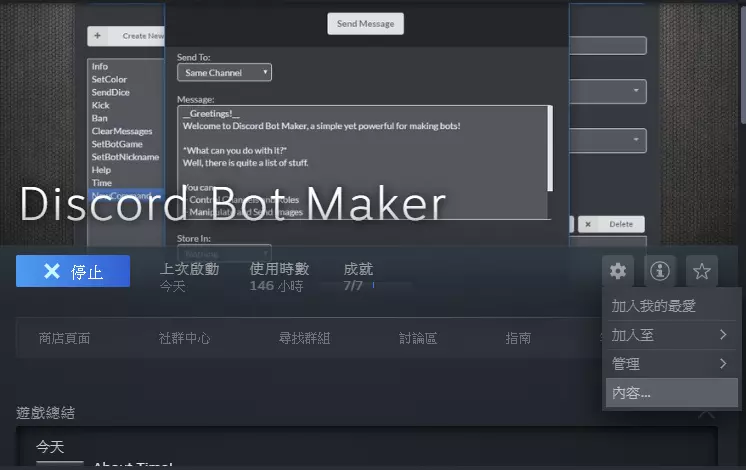
Task: Click the 成就 7/7 progress bar
Action: click(x=365, y=285)
